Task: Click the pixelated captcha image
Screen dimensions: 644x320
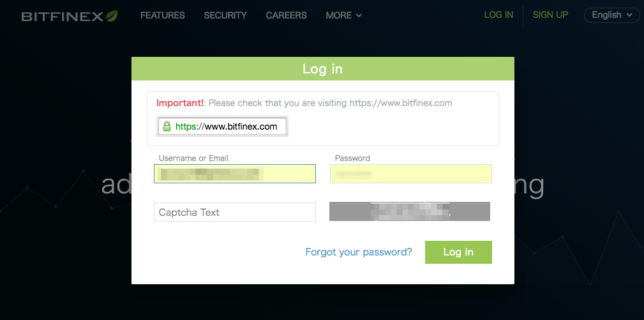Action: click(410, 211)
